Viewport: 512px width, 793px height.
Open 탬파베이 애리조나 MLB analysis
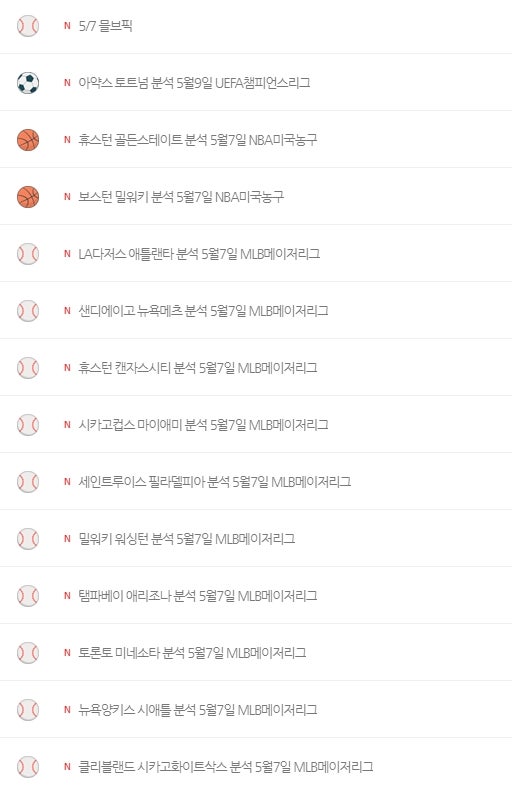(197, 596)
